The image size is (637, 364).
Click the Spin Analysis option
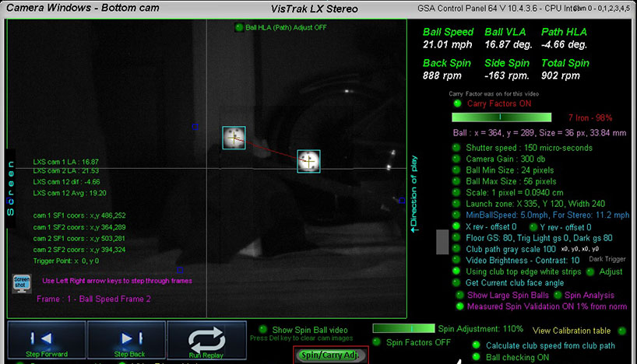click(x=558, y=295)
